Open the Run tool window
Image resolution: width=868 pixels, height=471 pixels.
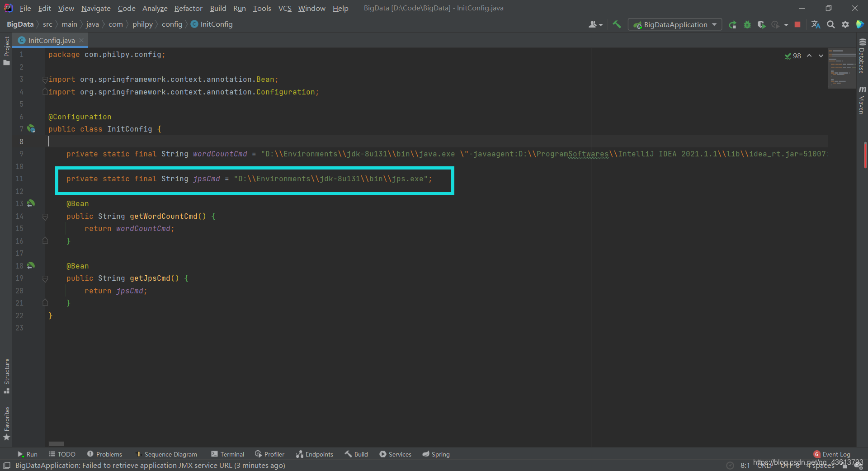pyautogui.click(x=27, y=454)
